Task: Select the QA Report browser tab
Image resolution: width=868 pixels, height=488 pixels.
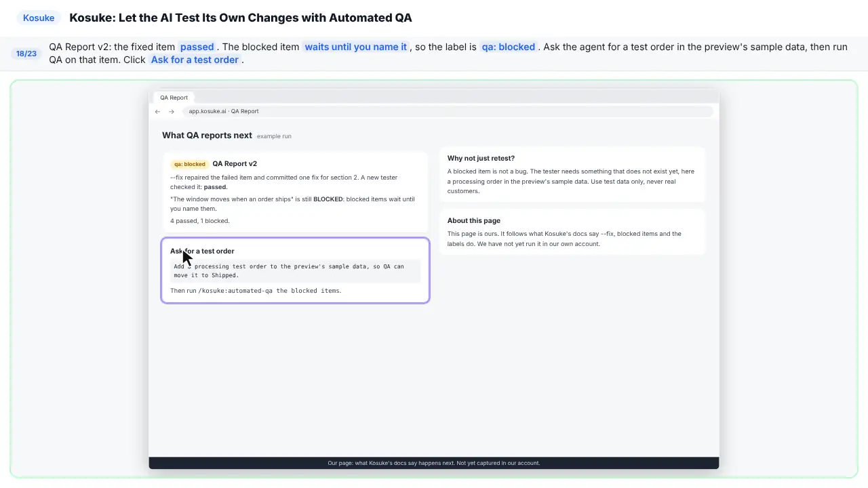Action: (x=174, y=98)
